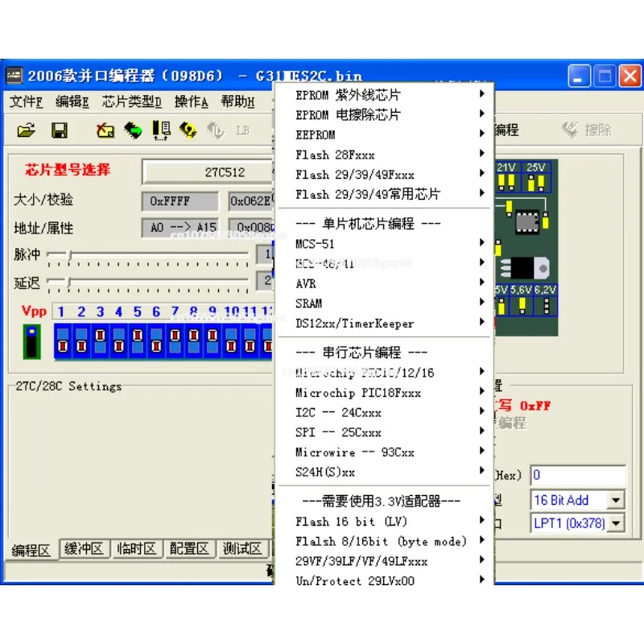Viewport: 644px width, 644px height.
Task: Select Microchip PIC18Fxxx entry
Action: coord(385,393)
